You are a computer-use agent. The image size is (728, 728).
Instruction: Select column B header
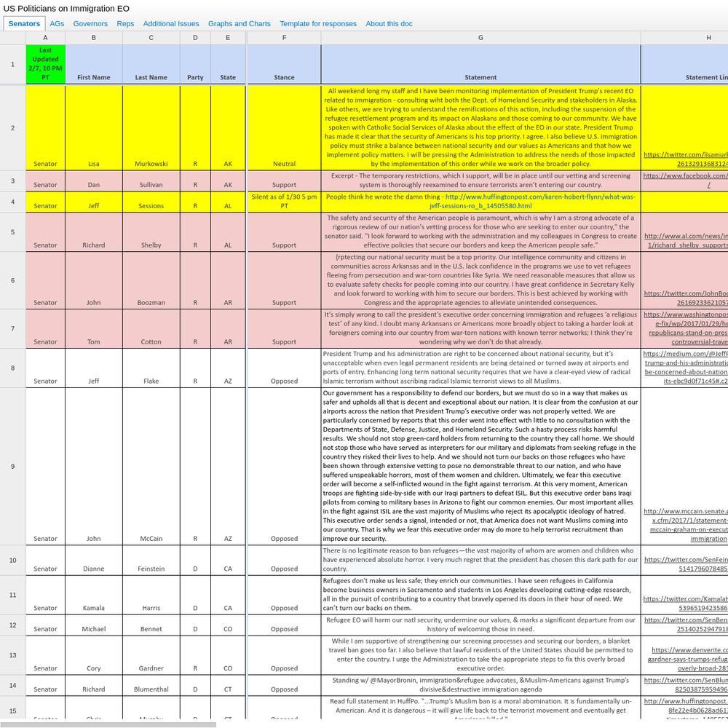(94, 38)
